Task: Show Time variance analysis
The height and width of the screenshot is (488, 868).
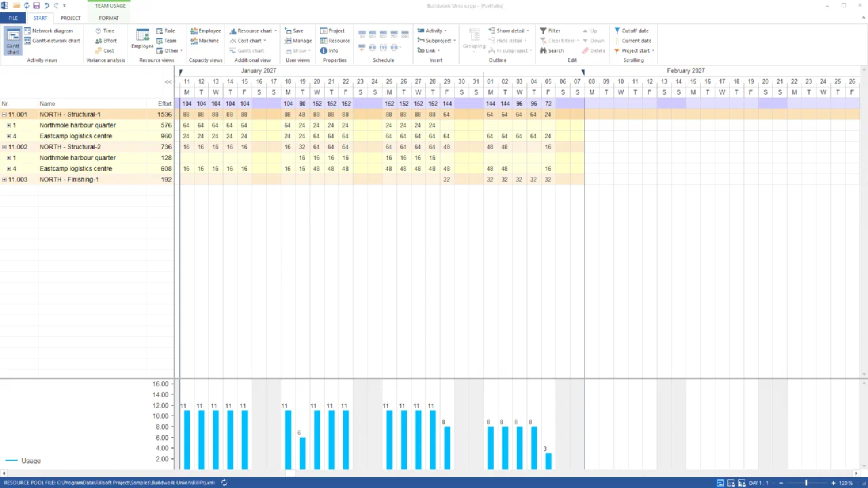Action: 104,30
